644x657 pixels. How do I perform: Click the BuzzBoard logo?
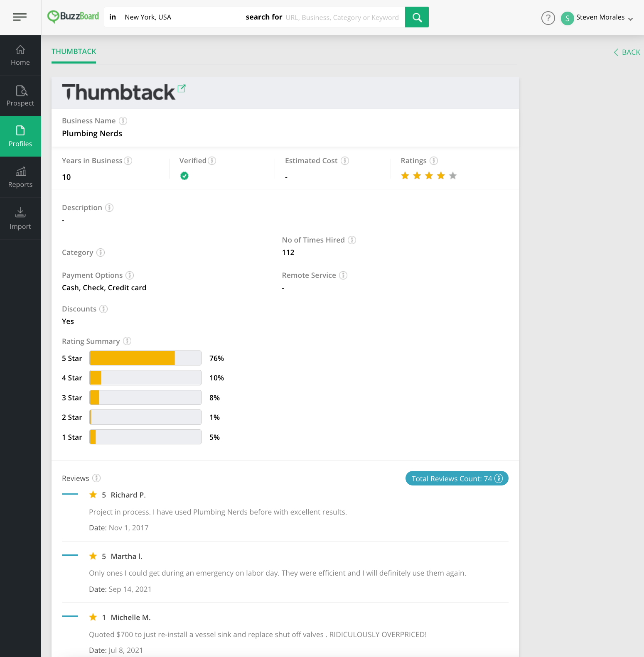[x=73, y=17]
